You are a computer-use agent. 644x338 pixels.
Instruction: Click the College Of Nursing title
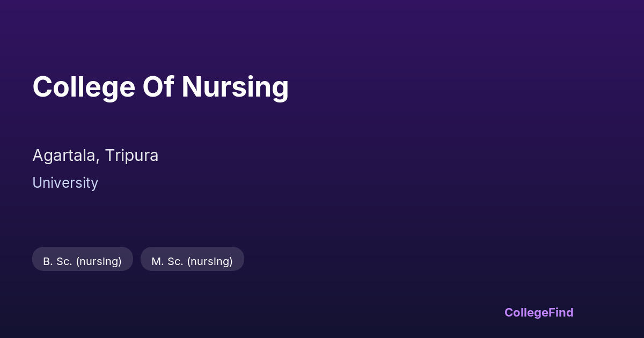tap(160, 87)
